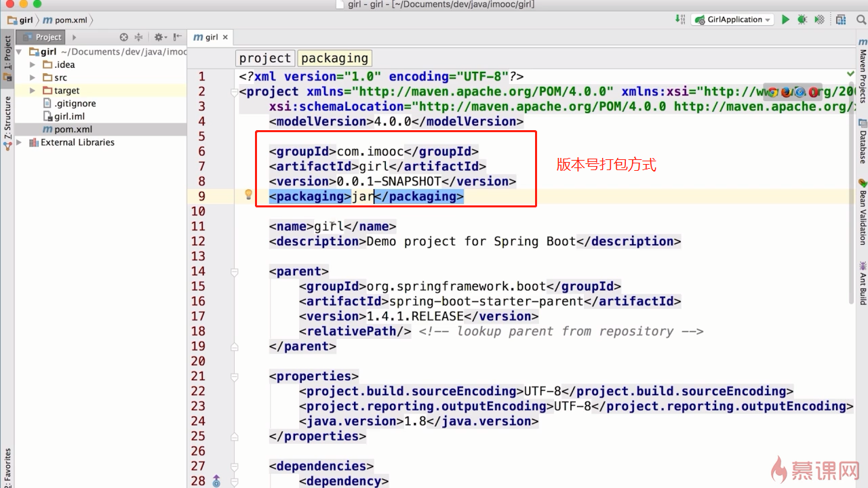
Task: Click spring-boot-starter-parent artifactId text
Action: coord(486,301)
